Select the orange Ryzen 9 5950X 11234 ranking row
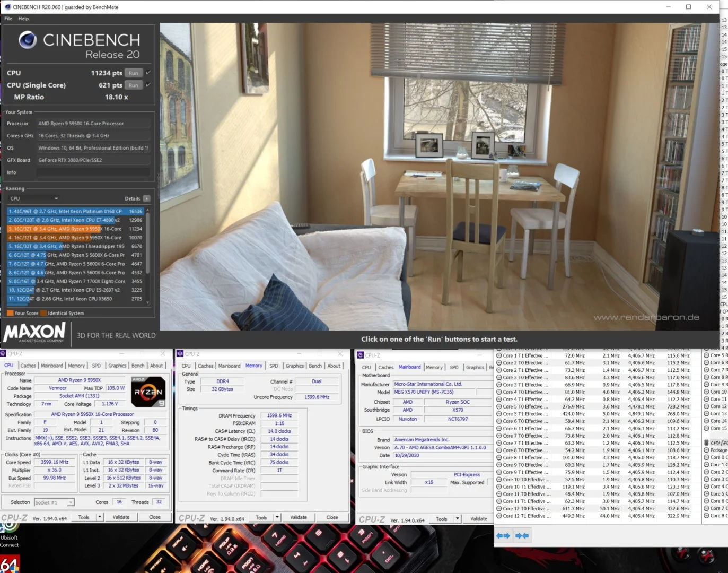Image resolution: width=728 pixels, height=573 pixels. [75, 229]
